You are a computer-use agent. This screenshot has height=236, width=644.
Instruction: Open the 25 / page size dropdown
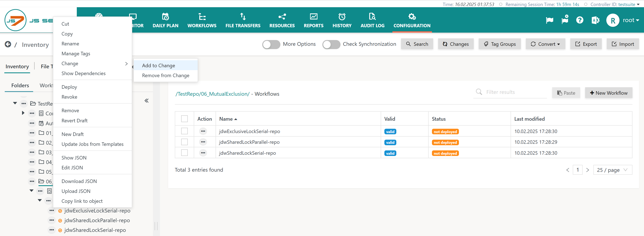(612, 170)
